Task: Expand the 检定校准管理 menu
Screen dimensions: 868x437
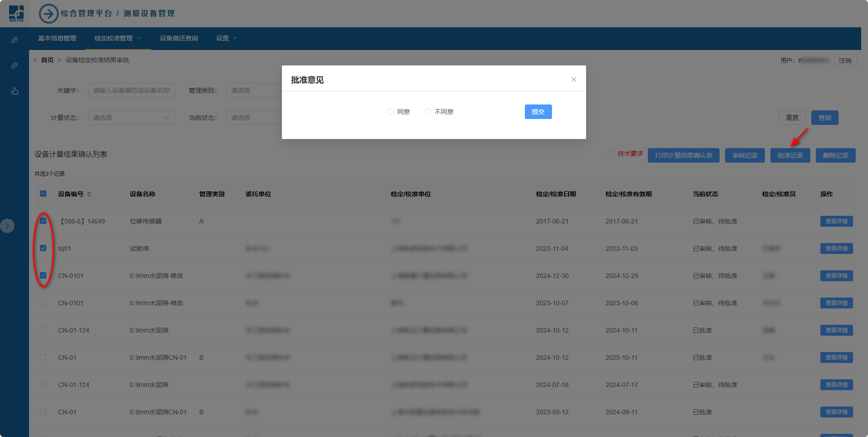Action: click(x=118, y=38)
